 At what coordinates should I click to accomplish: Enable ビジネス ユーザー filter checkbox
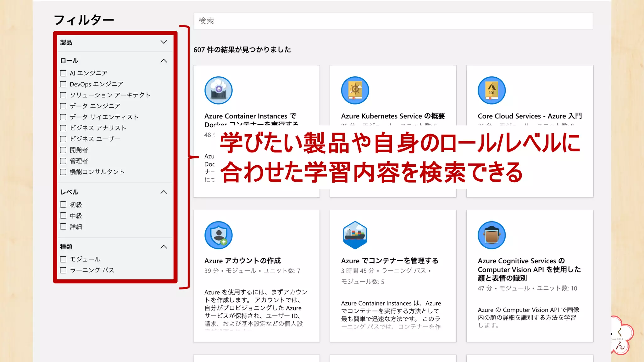coord(63,139)
